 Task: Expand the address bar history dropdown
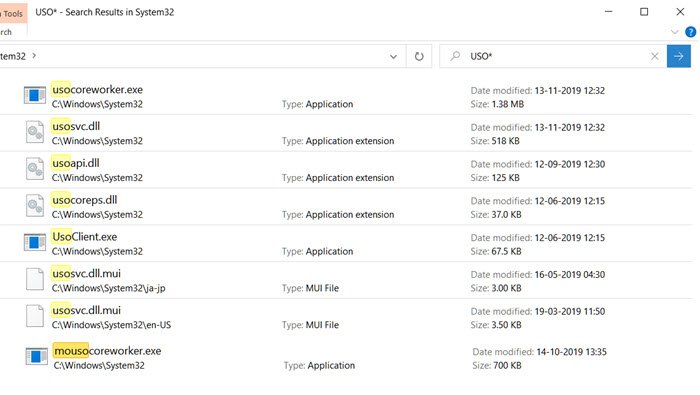(x=393, y=57)
